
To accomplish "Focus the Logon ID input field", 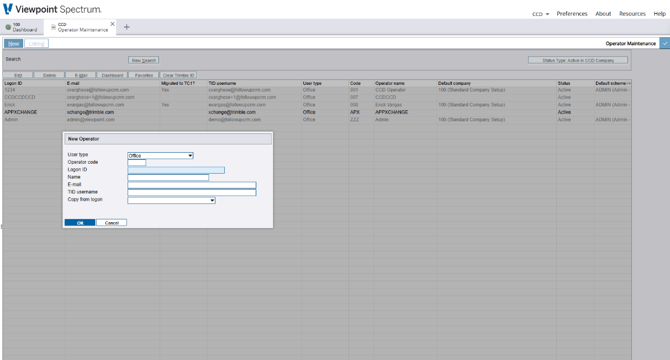I will point(176,170).
